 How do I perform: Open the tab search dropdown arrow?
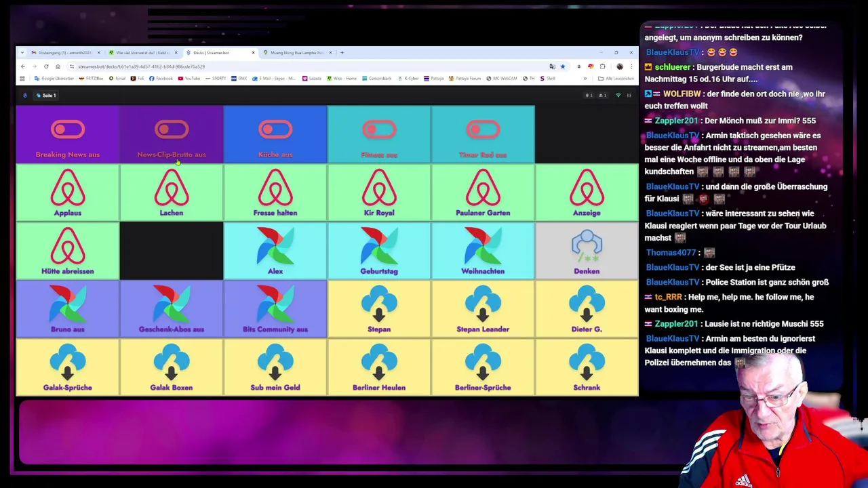(x=22, y=52)
